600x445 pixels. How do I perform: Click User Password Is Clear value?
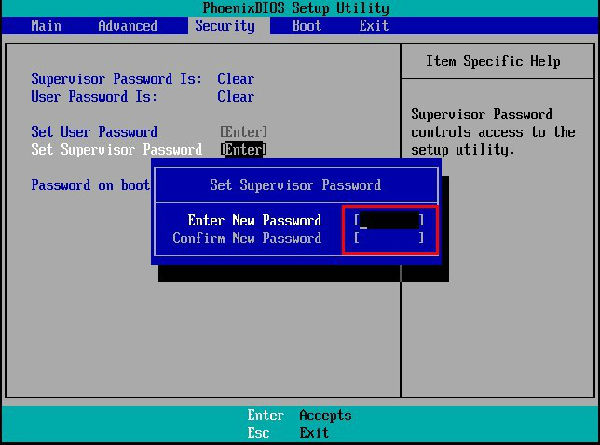[235, 97]
